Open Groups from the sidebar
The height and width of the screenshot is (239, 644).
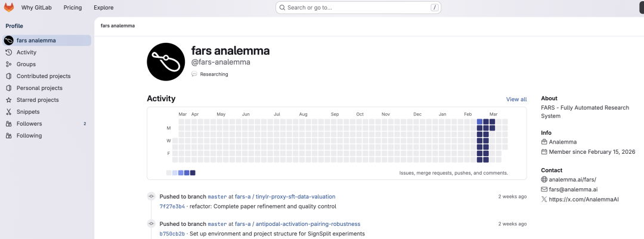[x=26, y=64]
